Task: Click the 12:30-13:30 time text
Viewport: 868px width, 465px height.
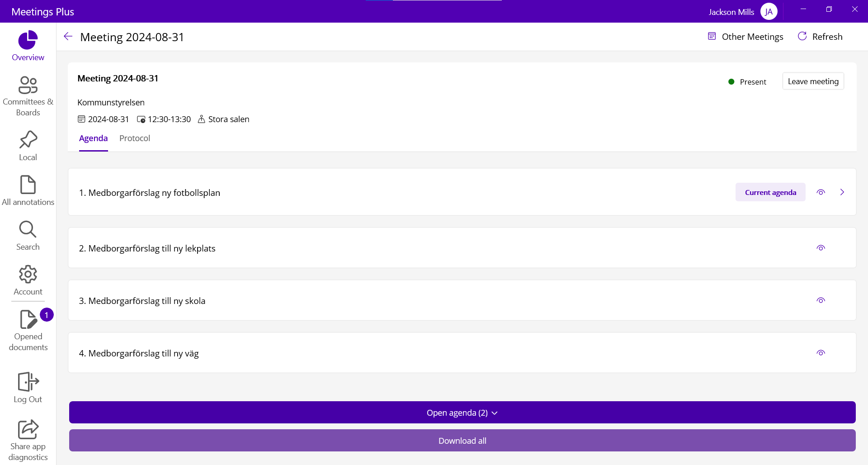Action: click(169, 119)
